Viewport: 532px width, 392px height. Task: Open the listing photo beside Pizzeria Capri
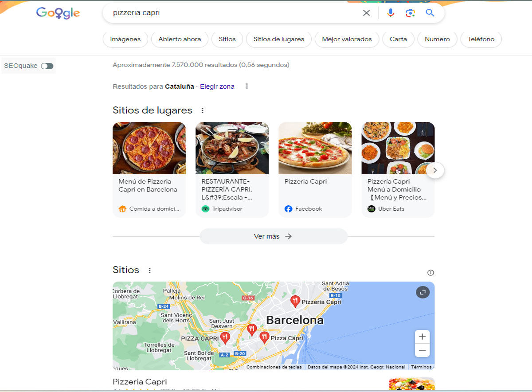coord(412,384)
